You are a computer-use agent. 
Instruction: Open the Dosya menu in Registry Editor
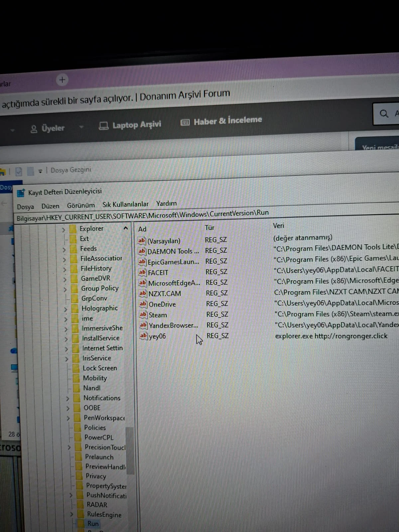tap(25, 206)
